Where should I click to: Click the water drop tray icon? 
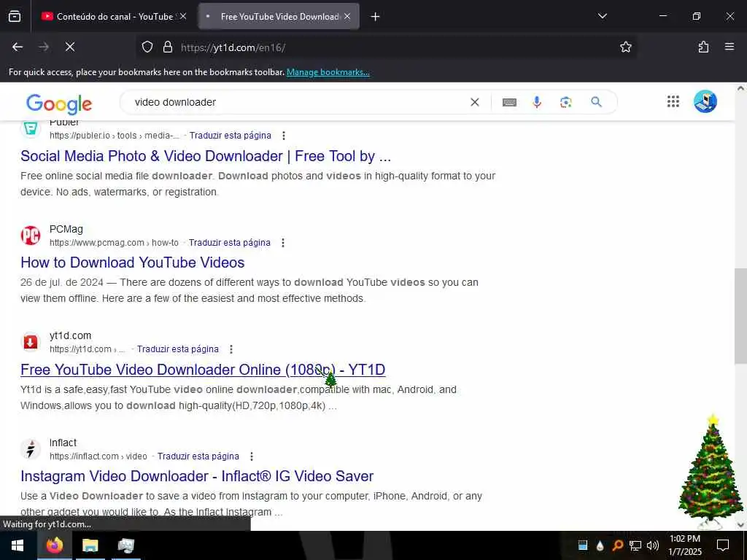600,545
